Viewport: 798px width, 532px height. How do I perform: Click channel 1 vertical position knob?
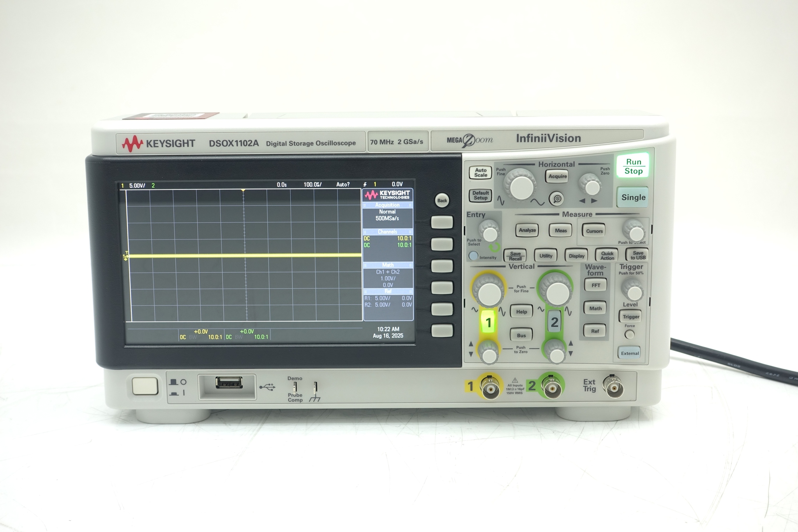pyautogui.click(x=488, y=353)
